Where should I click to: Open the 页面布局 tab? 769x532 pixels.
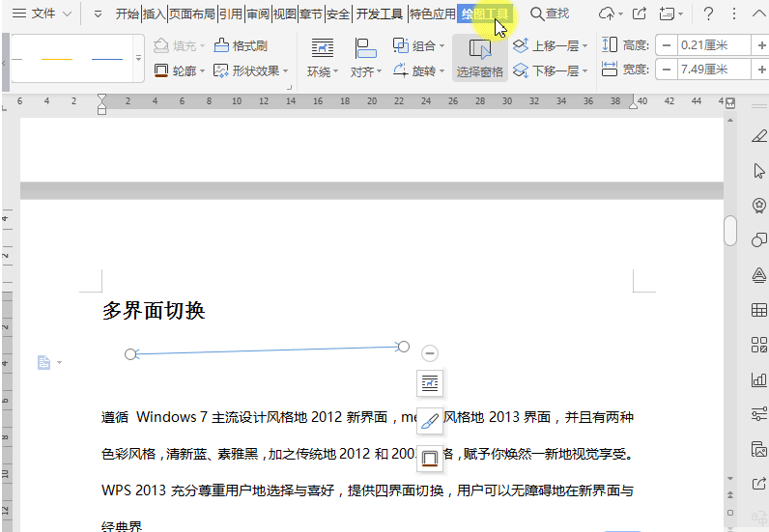coord(192,14)
